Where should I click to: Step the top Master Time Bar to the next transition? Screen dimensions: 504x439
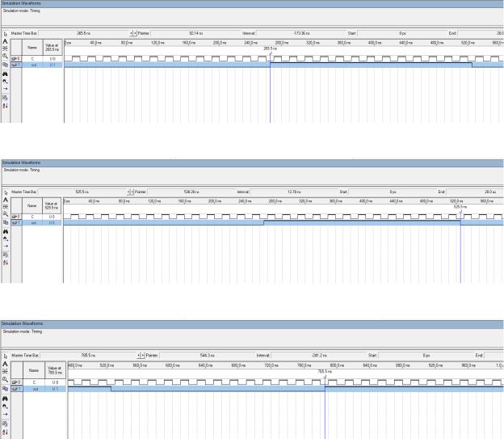click(x=135, y=33)
